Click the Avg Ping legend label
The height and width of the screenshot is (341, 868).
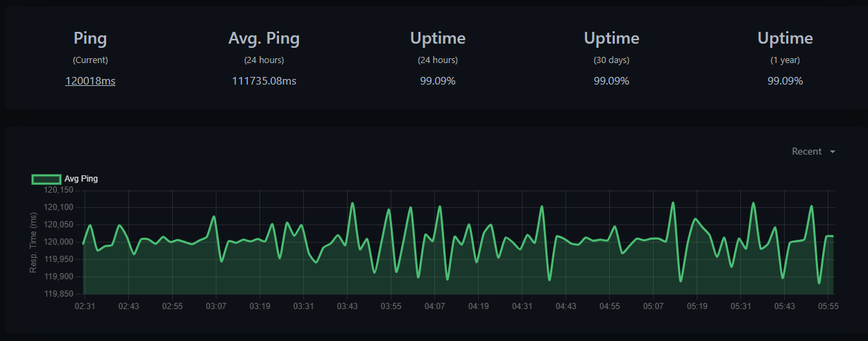pos(81,179)
